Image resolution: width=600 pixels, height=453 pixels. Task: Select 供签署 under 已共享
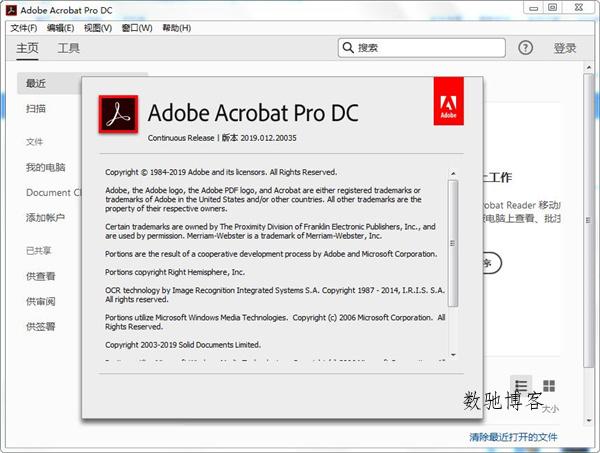coord(41,327)
